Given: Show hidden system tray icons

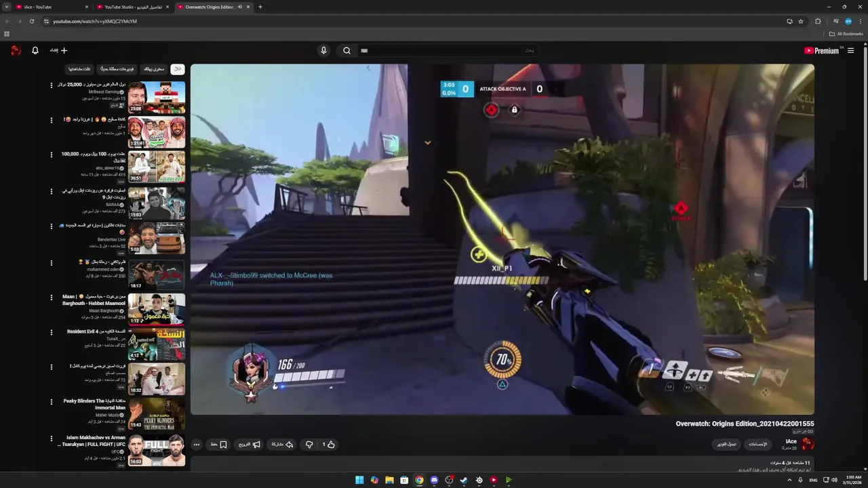Looking at the screenshot, I should click(789, 480).
